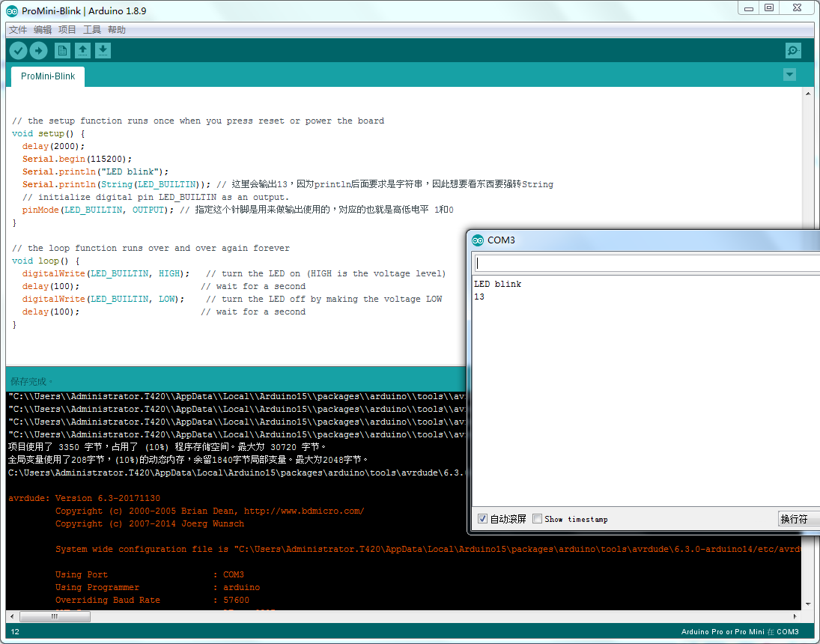The image size is (820, 644).
Task: Toggle the 自动滚屏 autoscroll checkbox
Action: 483,519
